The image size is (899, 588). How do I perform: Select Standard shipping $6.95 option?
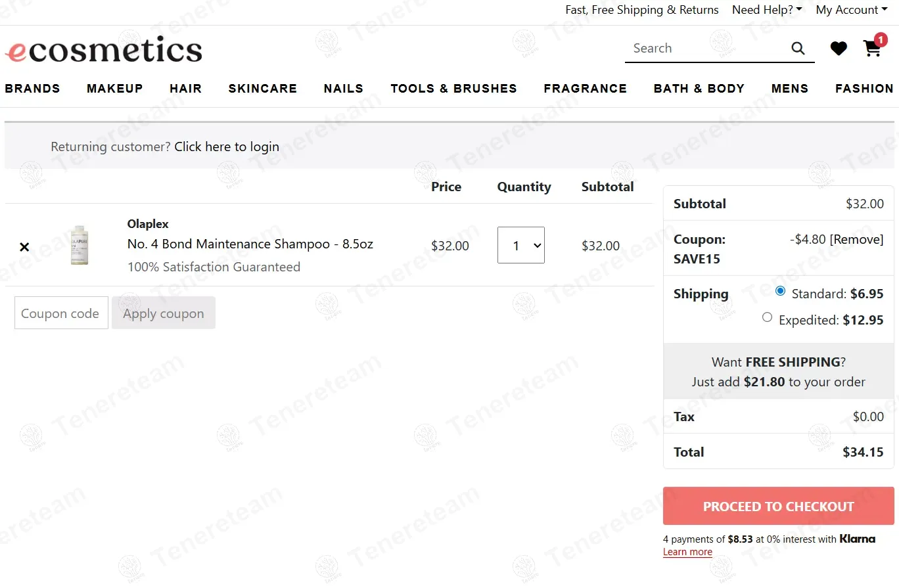pos(780,291)
